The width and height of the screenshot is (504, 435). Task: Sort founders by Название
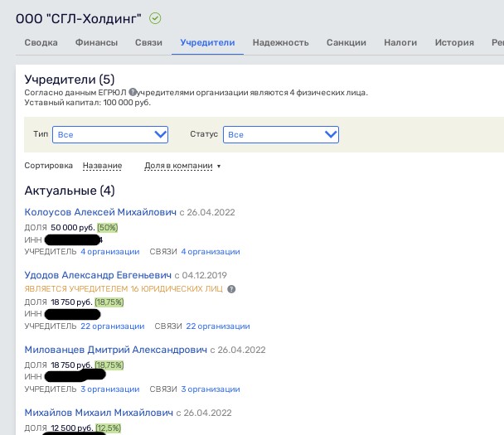(102, 166)
